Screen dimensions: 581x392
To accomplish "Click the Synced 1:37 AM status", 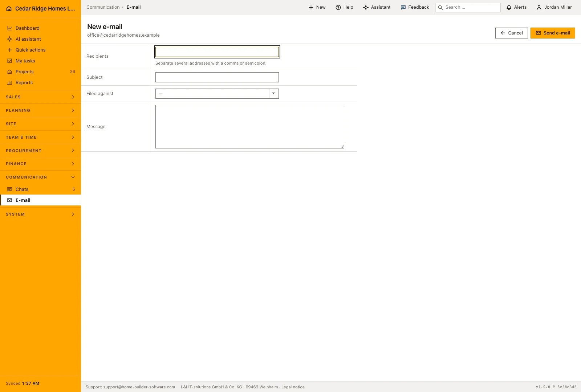I will point(23,383).
